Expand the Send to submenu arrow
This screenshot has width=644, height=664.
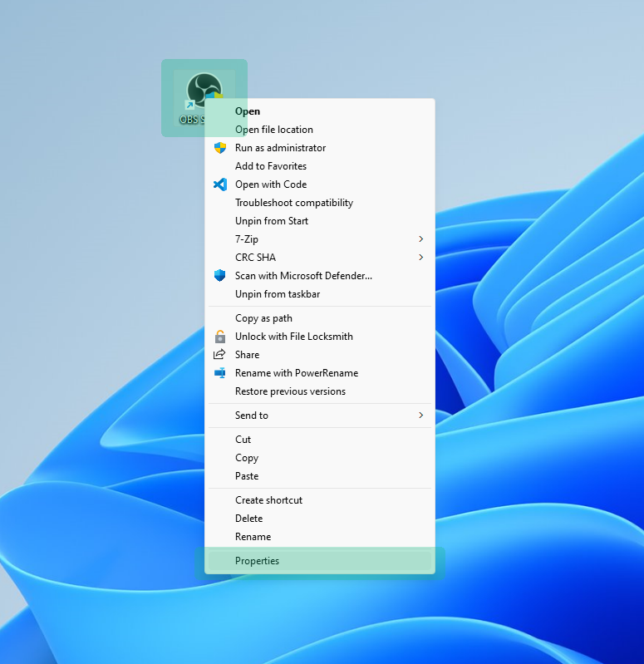pos(420,416)
